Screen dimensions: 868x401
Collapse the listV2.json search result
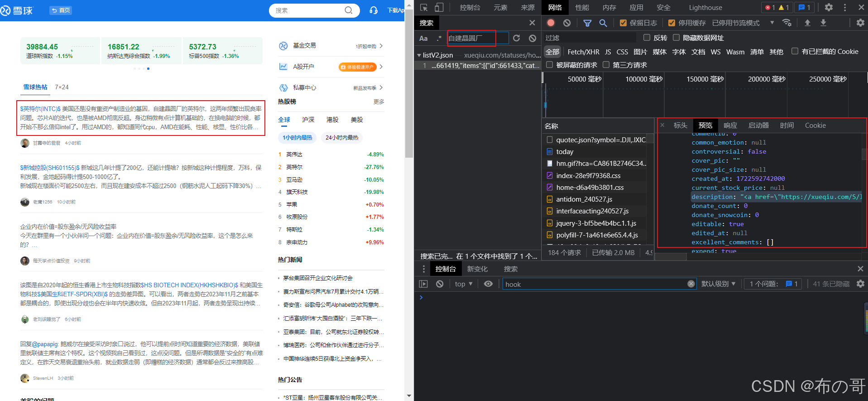[x=419, y=55]
